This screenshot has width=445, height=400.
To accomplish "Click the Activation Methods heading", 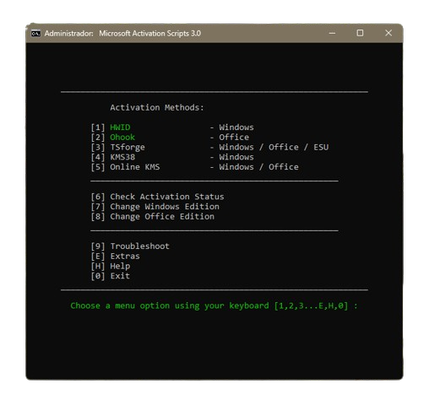I will click(157, 108).
